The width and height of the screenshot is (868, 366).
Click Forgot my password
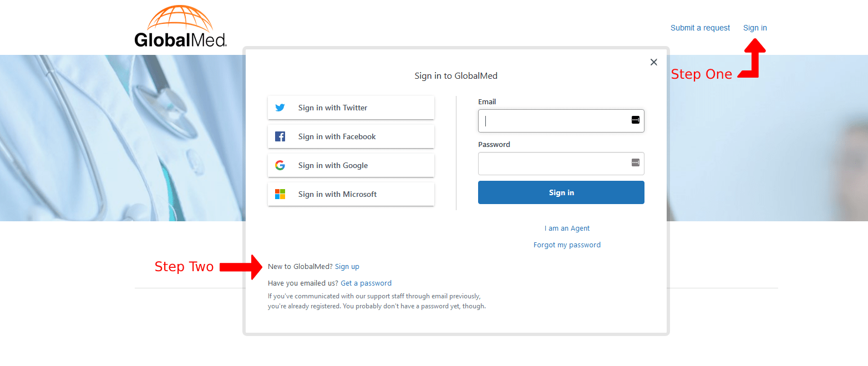[567, 245]
